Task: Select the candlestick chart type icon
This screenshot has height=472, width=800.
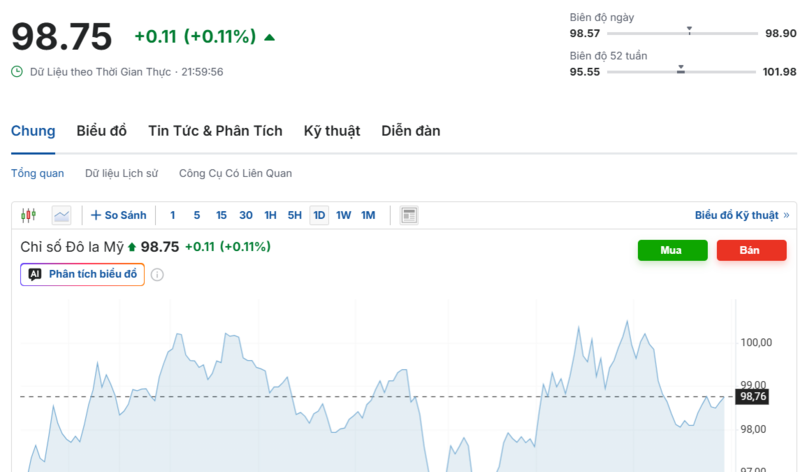Action: pyautogui.click(x=28, y=215)
